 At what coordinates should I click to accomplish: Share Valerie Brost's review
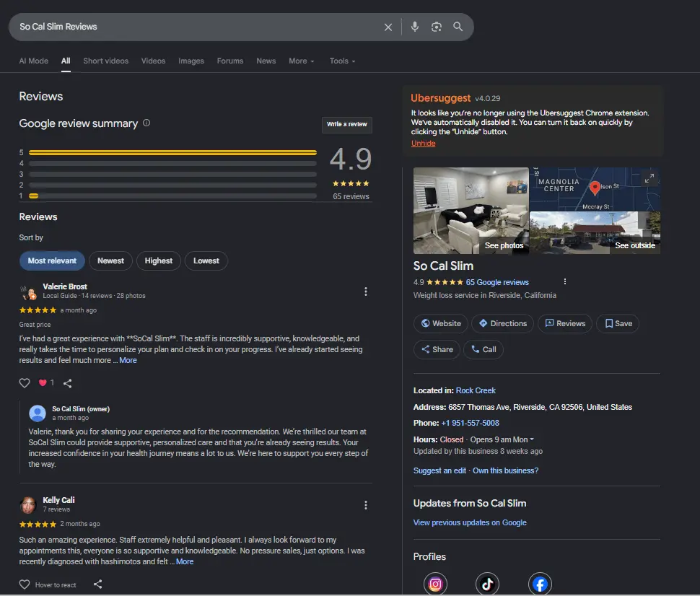tap(67, 383)
